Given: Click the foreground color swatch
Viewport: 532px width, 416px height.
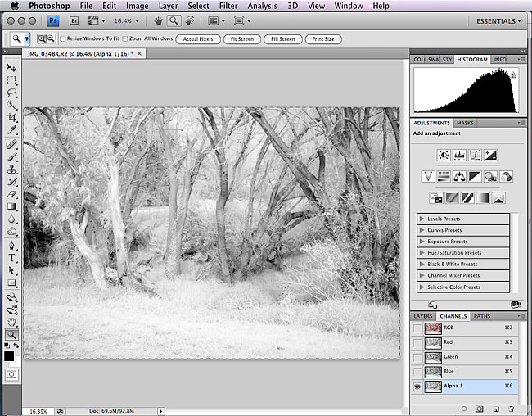Looking at the screenshot, I should (9, 356).
